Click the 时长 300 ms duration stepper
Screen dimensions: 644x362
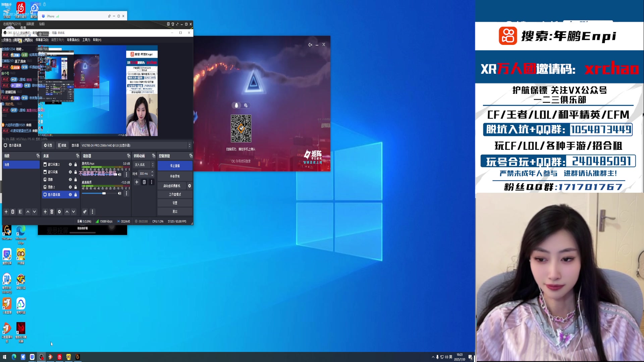152,174
